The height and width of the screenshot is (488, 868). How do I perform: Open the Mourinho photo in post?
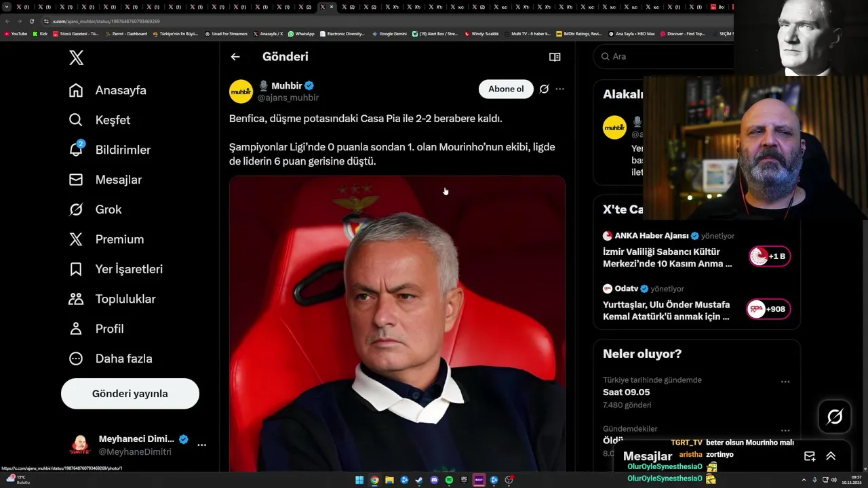[397, 324]
